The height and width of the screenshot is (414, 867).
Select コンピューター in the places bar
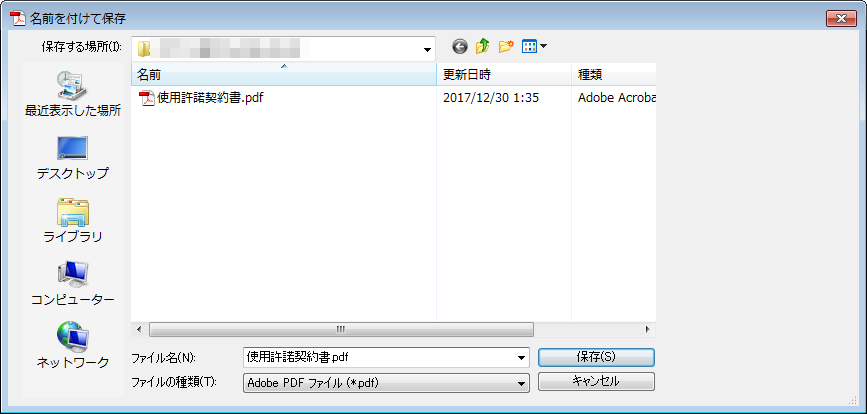[72, 284]
